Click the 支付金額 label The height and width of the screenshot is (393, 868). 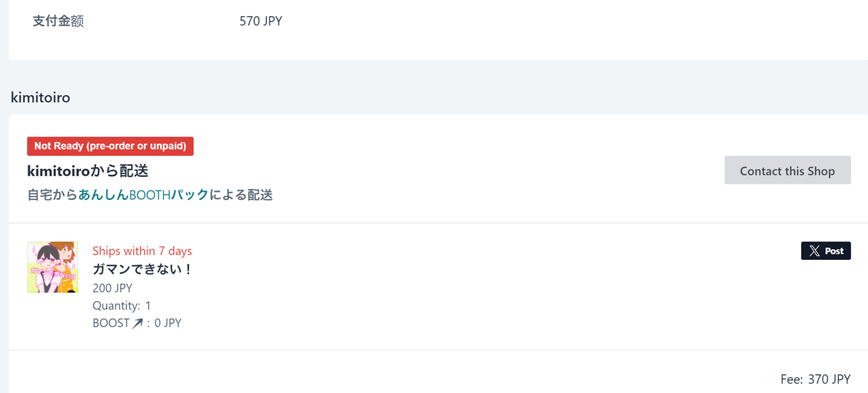[58, 21]
